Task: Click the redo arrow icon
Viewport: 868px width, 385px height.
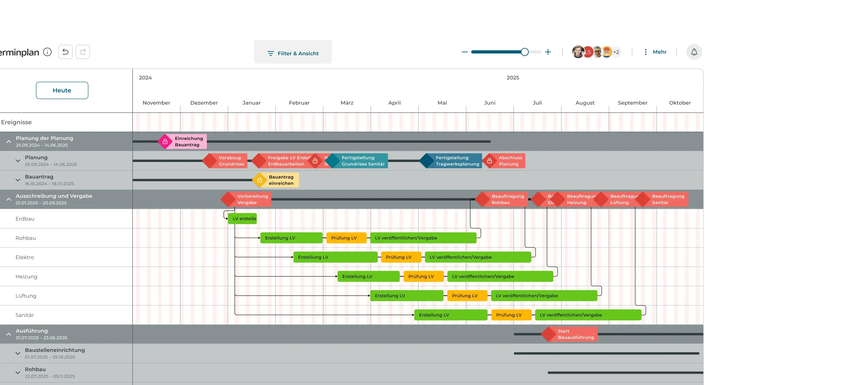Action: (83, 52)
